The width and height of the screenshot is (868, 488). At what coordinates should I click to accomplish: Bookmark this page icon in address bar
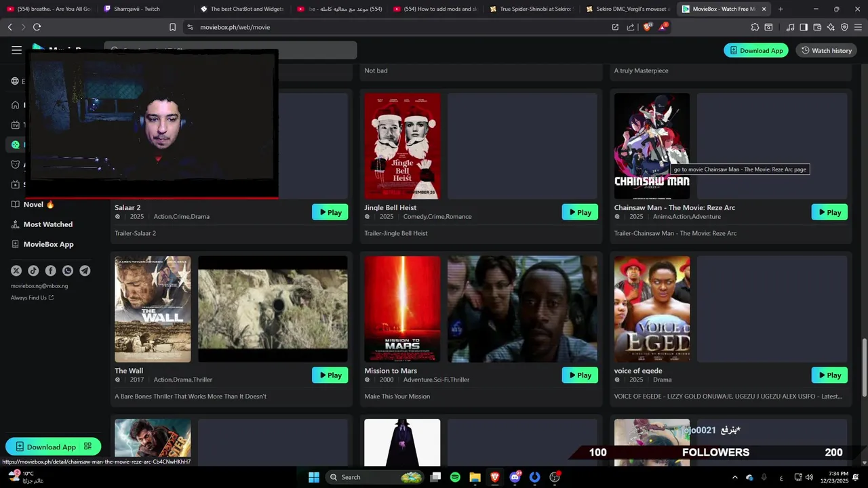(172, 27)
